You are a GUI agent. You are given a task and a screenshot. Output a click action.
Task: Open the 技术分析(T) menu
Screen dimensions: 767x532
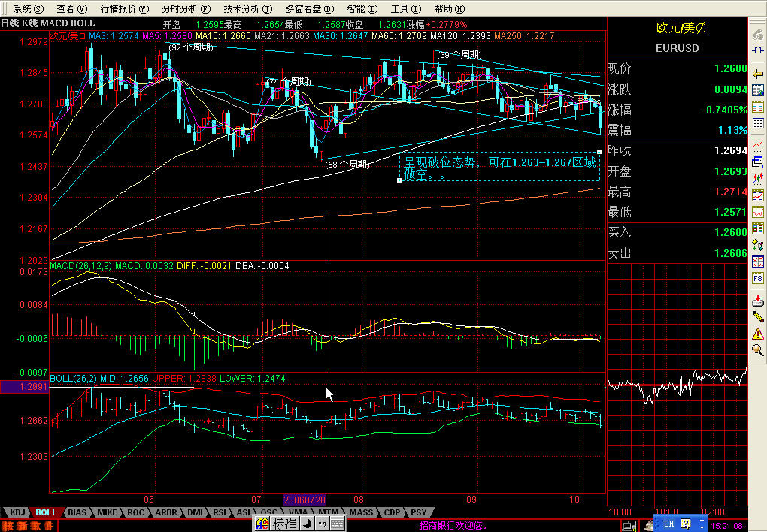(248, 9)
